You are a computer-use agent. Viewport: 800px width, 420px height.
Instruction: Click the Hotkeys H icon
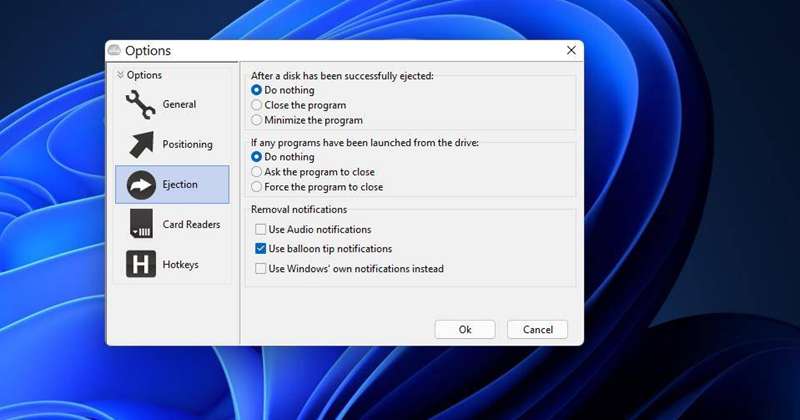click(x=140, y=265)
